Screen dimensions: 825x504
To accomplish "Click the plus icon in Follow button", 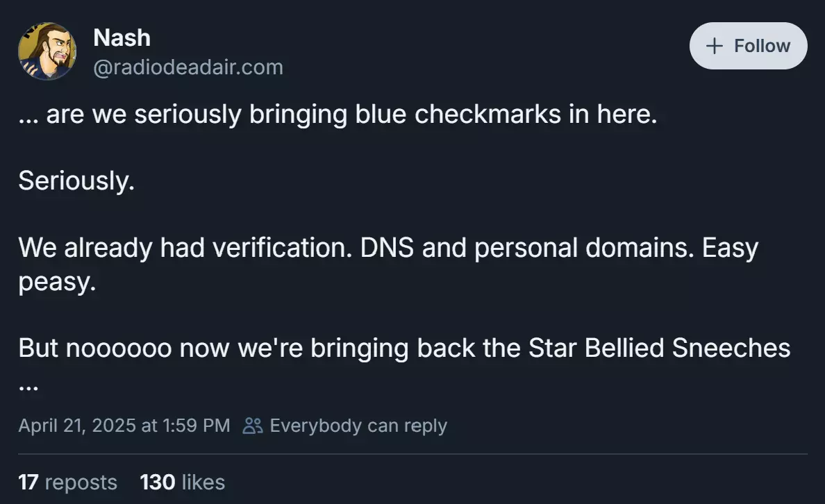I will pos(714,46).
